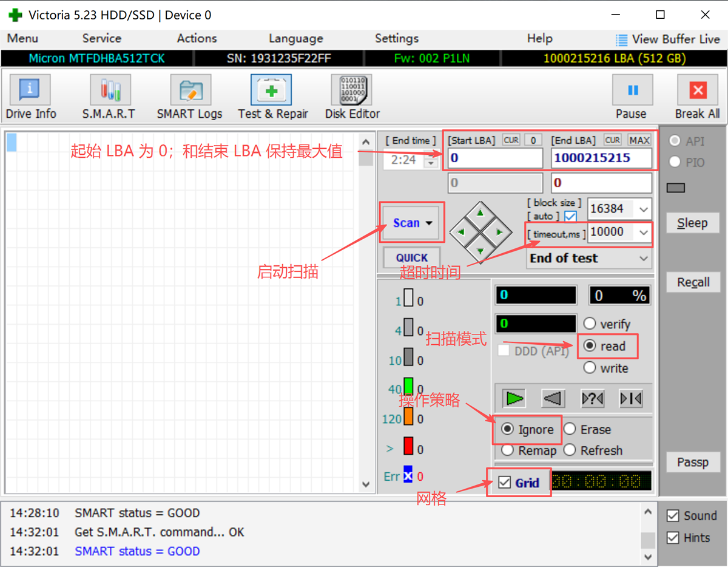The height and width of the screenshot is (567, 728).
Task: Open the S.M.A.R.T toolbar view
Action: click(110, 98)
